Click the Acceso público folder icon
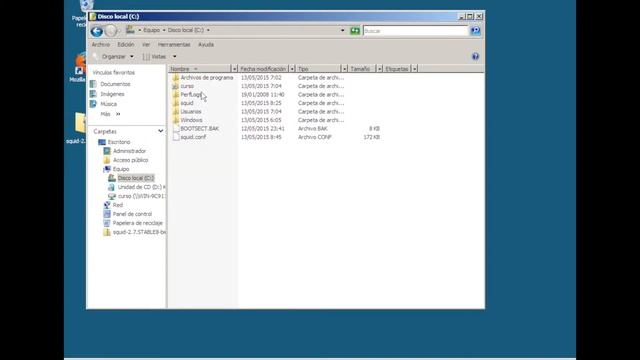640x360 pixels. pyautogui.click(x=107, y=160)
